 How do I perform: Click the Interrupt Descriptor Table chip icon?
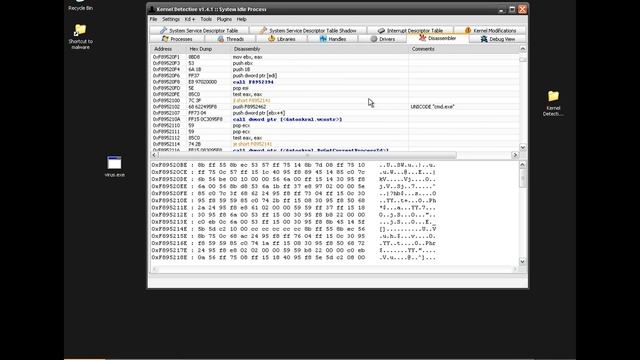pos(381,31)
